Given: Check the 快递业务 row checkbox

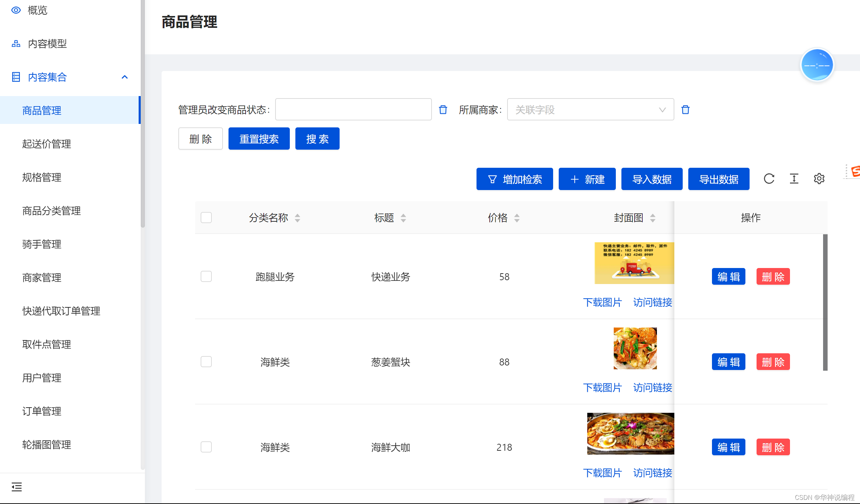Looking at the screenshot, I should pyautogui.click(x=206, y=276).
